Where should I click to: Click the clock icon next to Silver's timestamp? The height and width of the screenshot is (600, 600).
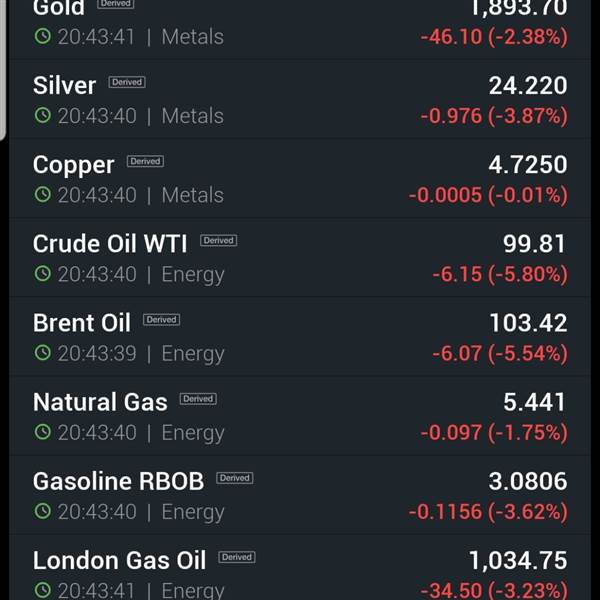tap(42, 115)
